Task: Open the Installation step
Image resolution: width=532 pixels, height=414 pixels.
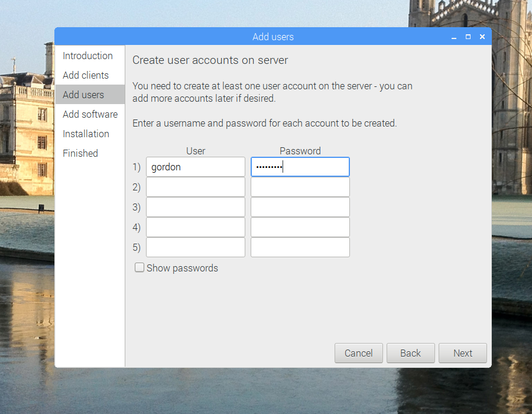Action: tap(86, 134)
